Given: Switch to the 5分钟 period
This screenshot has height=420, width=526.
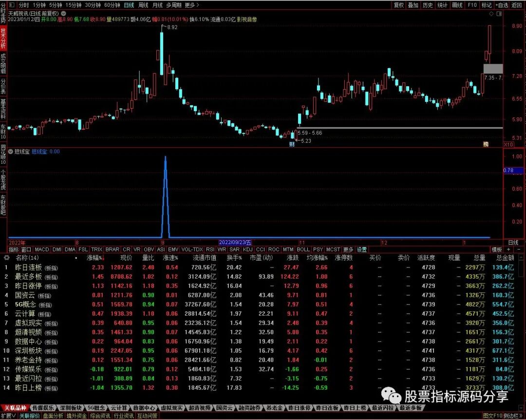Looking at the screenshot, I should (56, 5).
